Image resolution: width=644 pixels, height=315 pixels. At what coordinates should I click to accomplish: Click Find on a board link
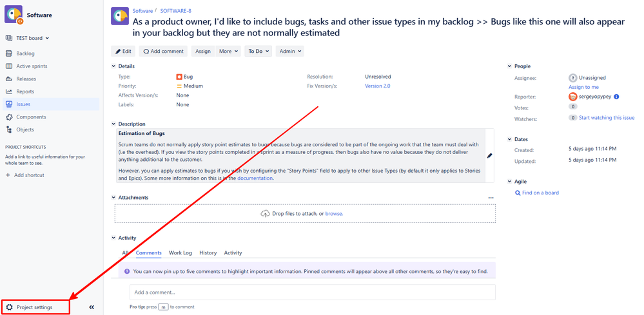pyautogui.click(x=540, y=193)
